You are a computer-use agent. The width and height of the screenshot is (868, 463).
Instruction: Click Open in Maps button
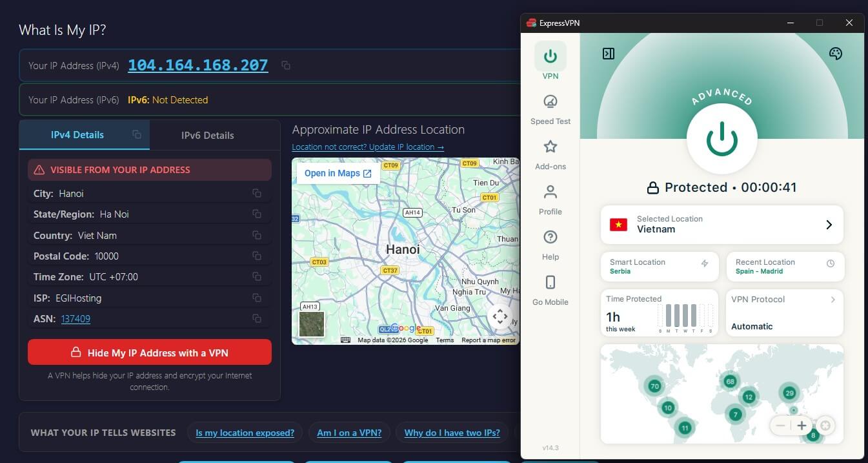(x=338, y=173)
